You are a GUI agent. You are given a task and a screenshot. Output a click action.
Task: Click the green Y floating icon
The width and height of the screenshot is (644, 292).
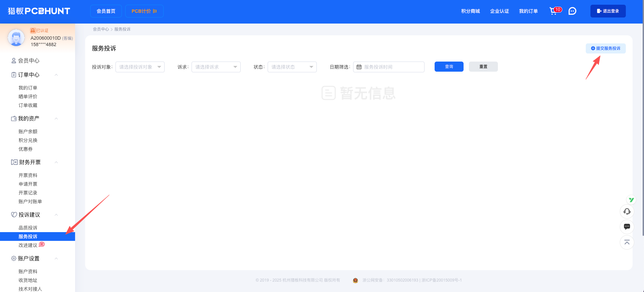pyautogui.click(x=631, y=200)
